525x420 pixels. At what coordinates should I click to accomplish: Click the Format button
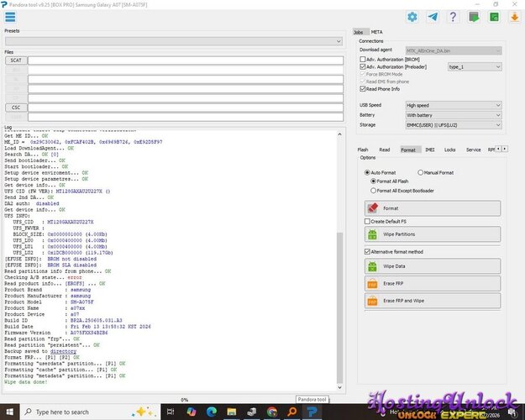(433, 208)
